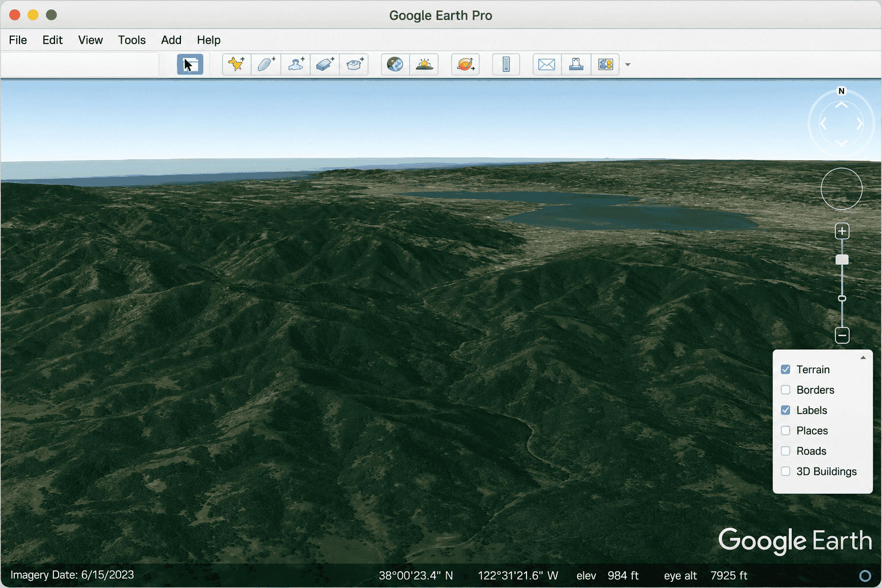Screen dimensions: 882x588
Task: Record a tour icon
Action: point(354,64)
